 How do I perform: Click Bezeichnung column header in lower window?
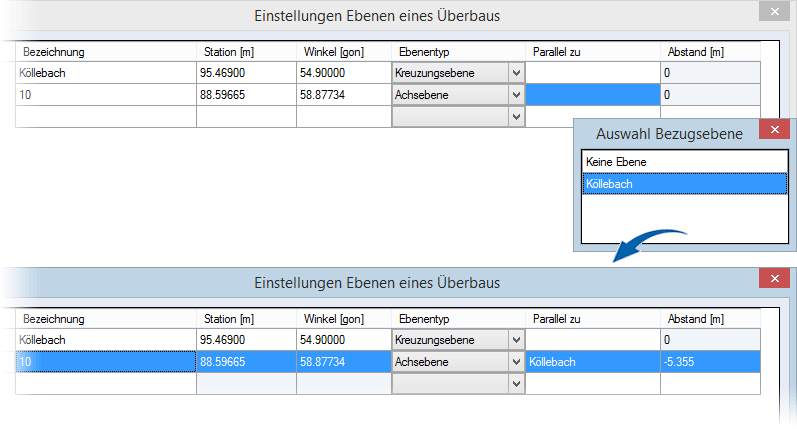click(x=106, y=319)
